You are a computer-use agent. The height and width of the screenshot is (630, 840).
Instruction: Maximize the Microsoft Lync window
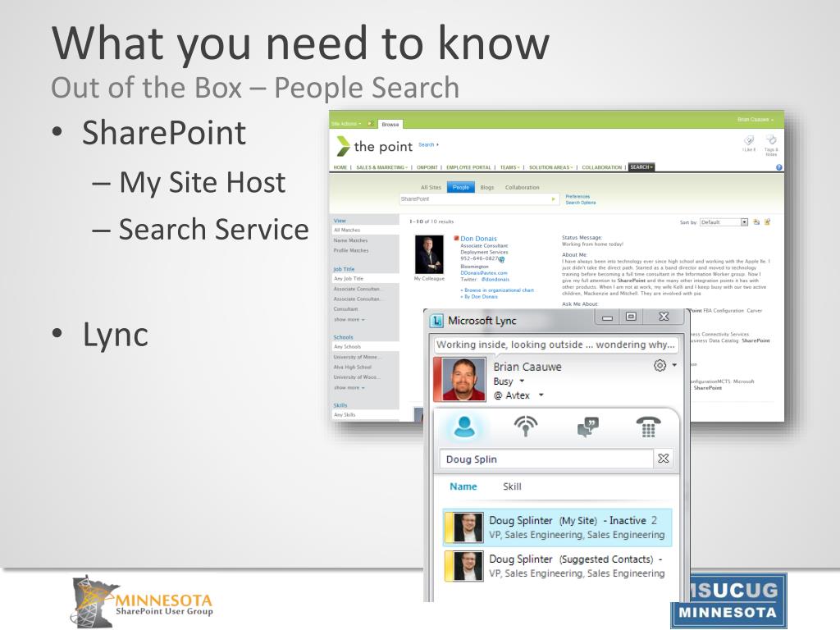[x=631, y=317]
